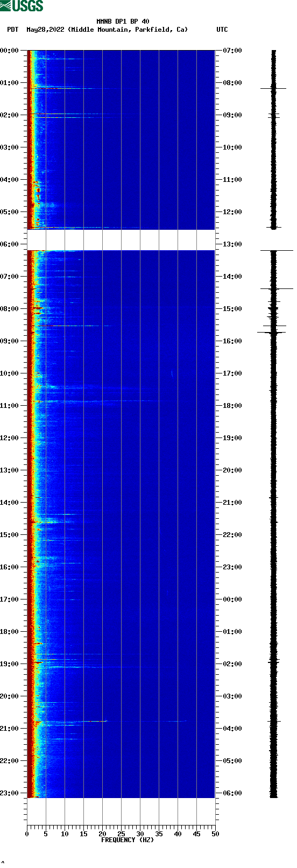Image resolution: width=297 pixels, height=868 pixels.
Task: Click the frequency axis value 50
Action: 215,834
